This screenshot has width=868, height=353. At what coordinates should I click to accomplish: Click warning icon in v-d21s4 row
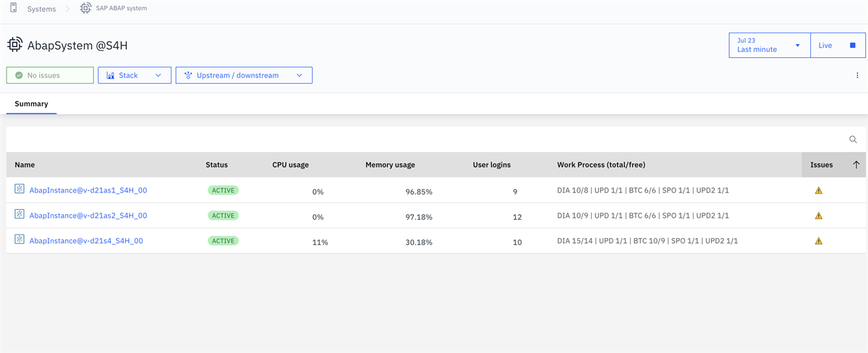[x=819, y=241]
